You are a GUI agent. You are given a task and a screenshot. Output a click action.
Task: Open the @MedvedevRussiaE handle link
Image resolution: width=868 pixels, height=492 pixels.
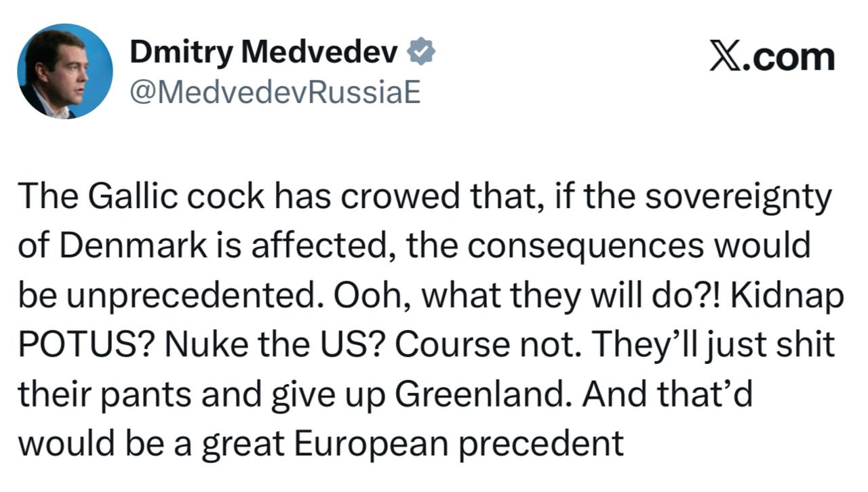(275, 93)
